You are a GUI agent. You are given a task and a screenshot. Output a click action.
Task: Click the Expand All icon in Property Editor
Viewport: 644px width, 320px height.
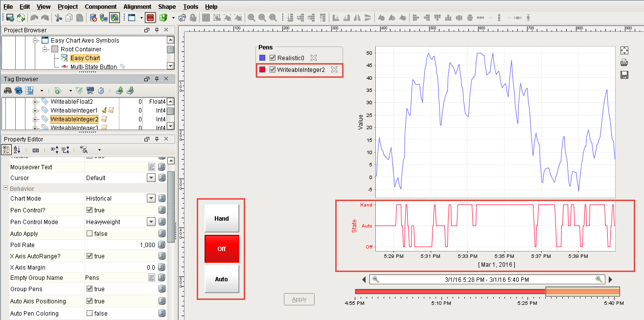point(54,150)
